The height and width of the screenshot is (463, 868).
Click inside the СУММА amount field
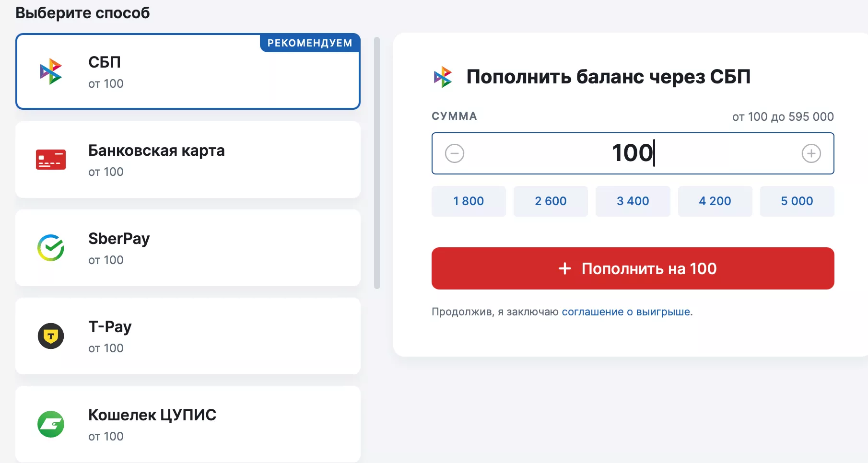633,153
